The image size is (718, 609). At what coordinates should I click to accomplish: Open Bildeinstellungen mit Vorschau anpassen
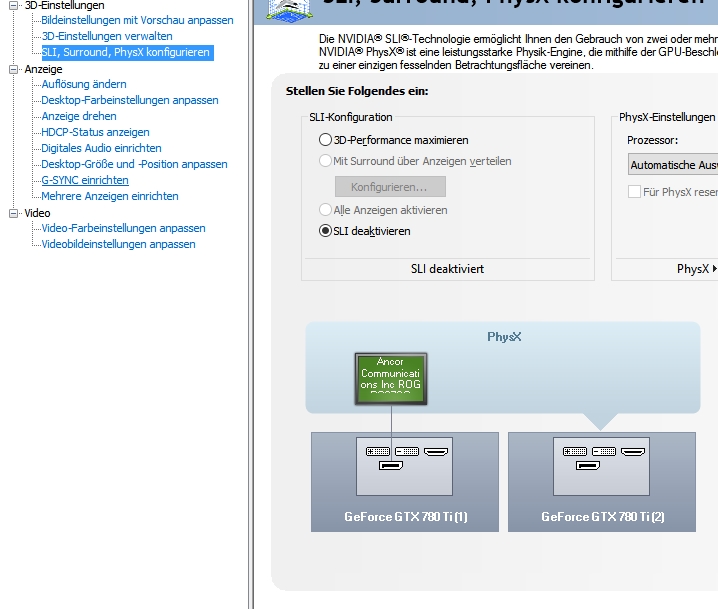tap(137, 20)
